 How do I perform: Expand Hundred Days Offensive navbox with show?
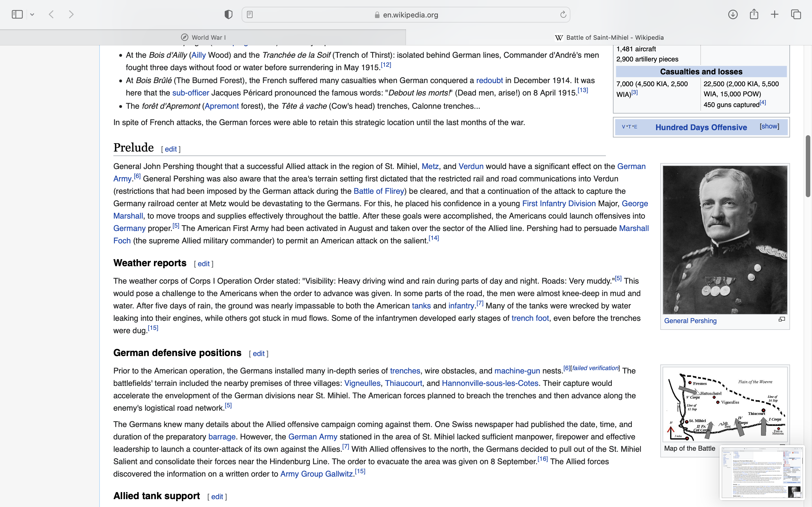[x=769, y=126]
